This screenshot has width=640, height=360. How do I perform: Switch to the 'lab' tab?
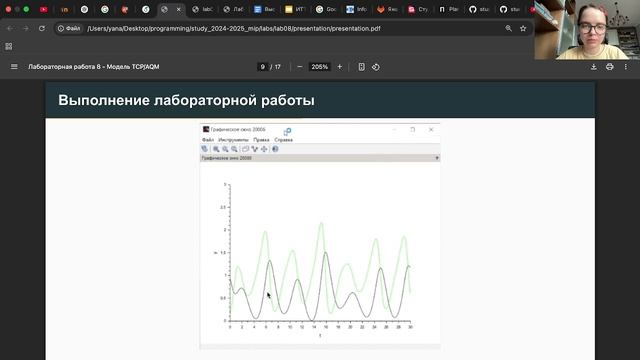pyautogui.click(x=202, y=9)
